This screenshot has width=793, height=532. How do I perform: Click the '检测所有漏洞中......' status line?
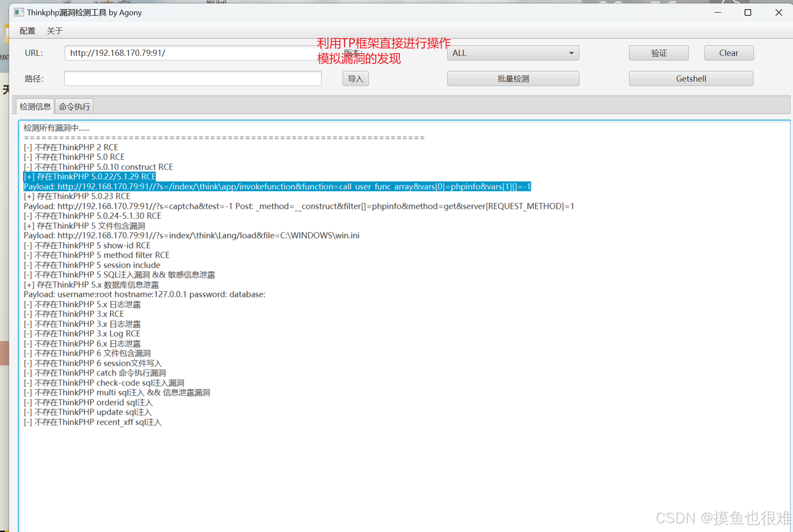pos(57,128)
